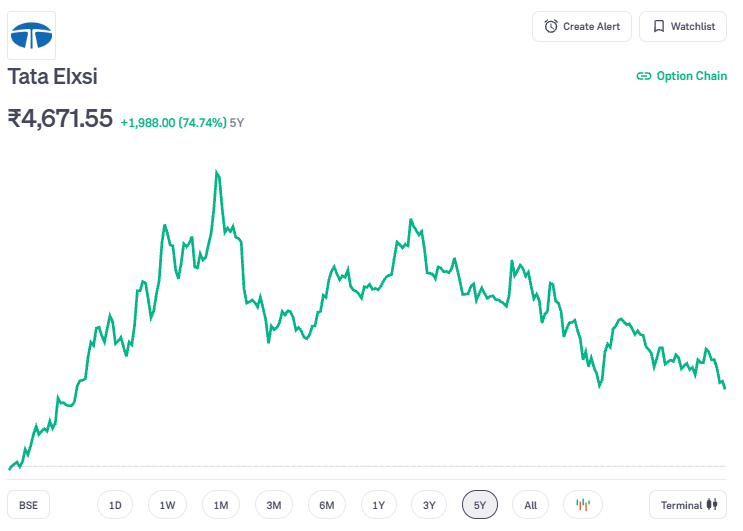Show the 1Y price chart

coord(378,505)
